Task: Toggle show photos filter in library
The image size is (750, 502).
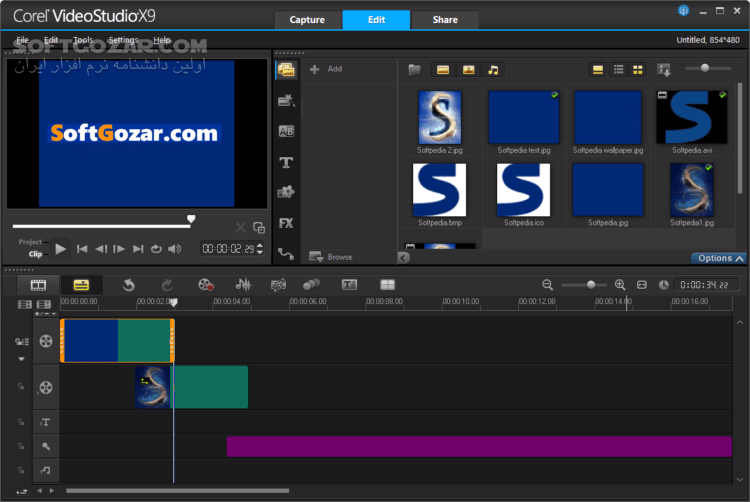Action: click(x=468, y=70)
